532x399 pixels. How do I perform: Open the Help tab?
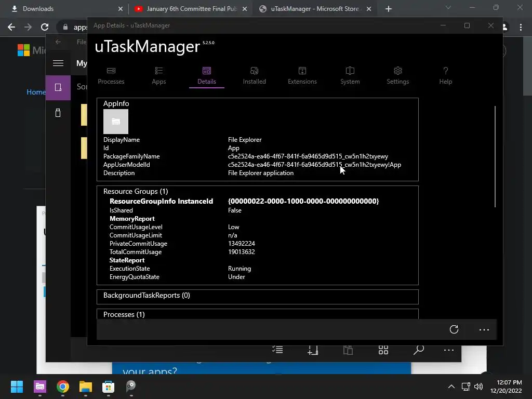click(445, 76)
